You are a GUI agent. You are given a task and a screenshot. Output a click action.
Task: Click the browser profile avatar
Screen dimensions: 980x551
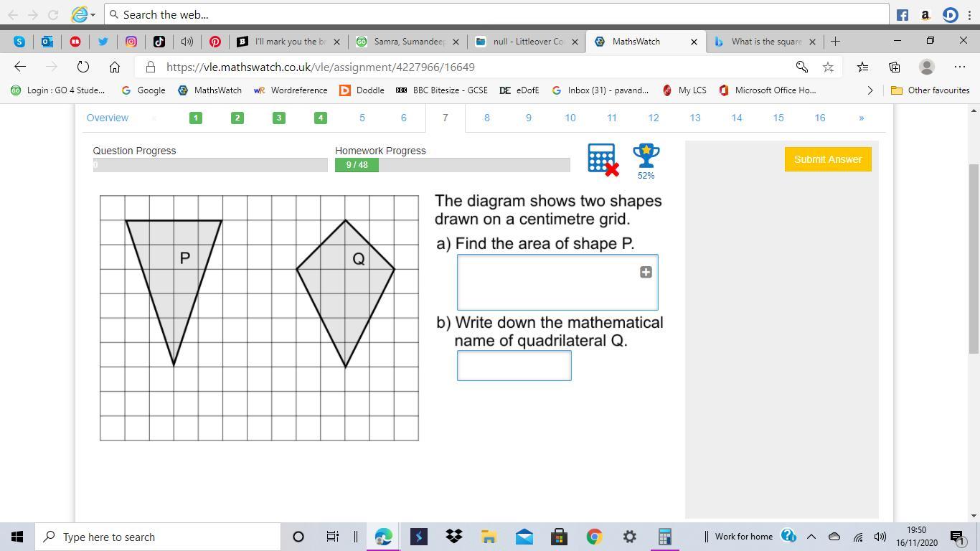click(x=927, y=67)
